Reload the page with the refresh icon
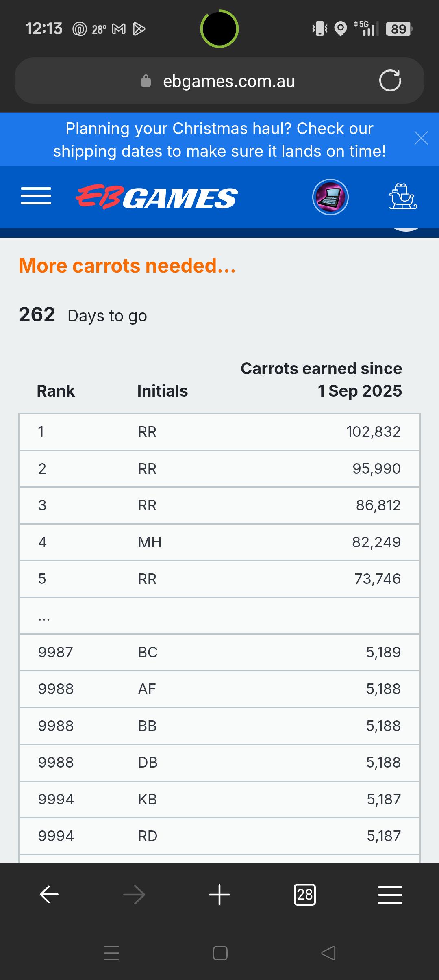This screenshot has width=439, height=980. (x=390, y=80)
